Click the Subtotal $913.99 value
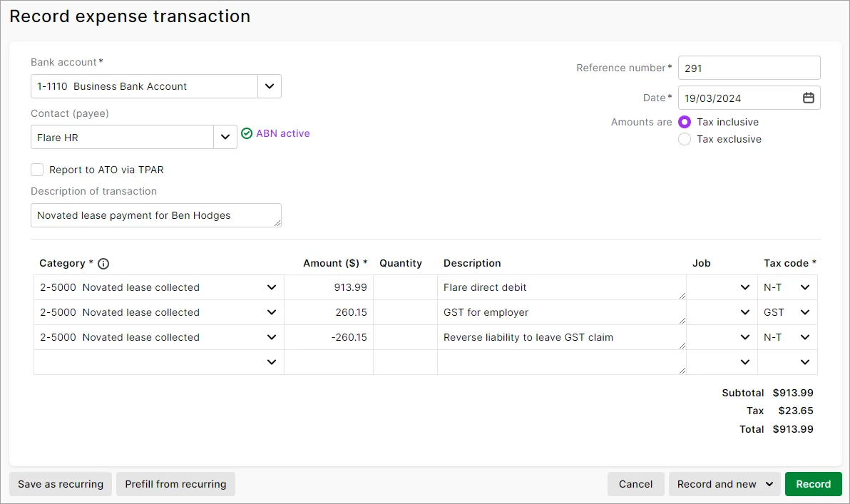 tap(793, 393)
